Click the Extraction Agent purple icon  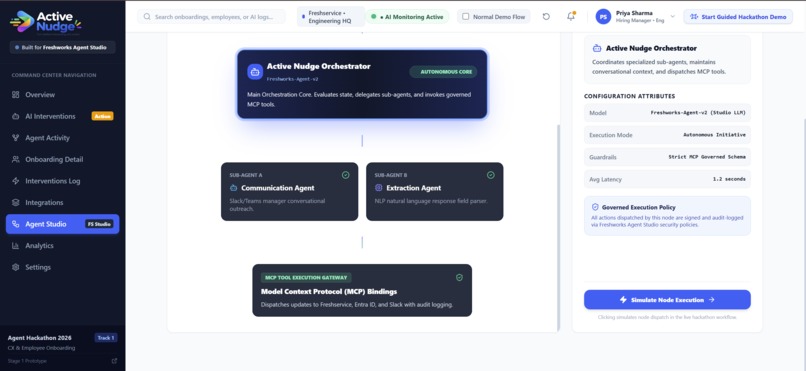coord(379,188)
